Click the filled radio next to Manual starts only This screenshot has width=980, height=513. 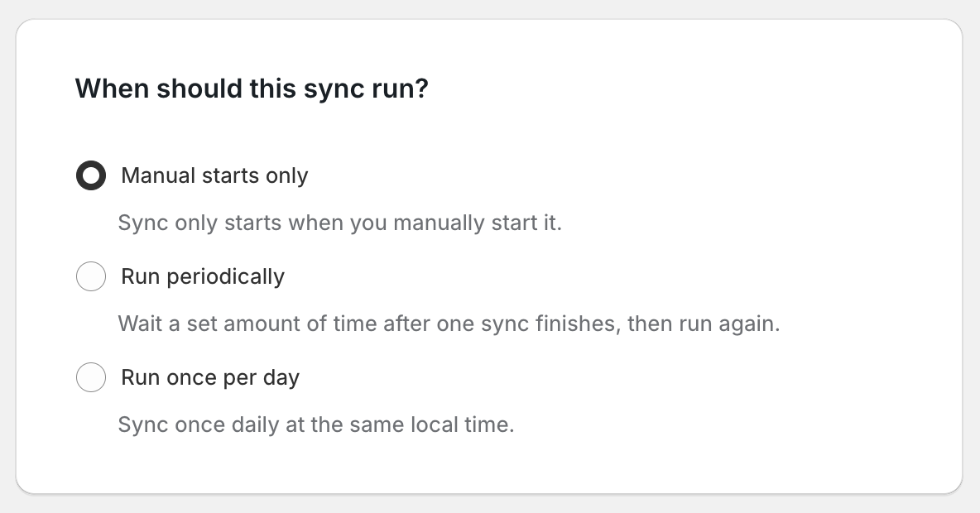91,175
